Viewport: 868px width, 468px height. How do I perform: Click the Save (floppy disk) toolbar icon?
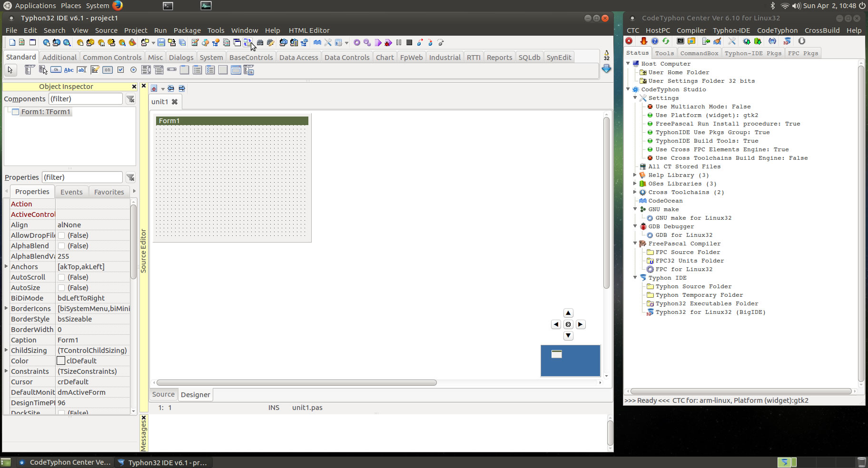pyautogui.click(x=161, y=42)
